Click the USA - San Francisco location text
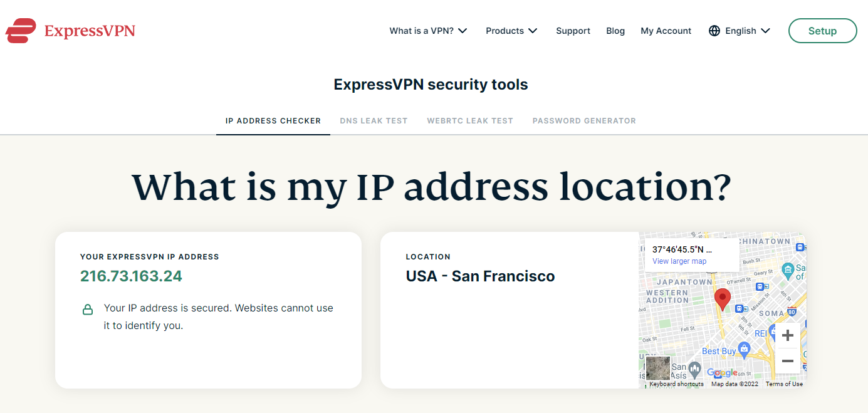The height and width of the screenshot is (413, 868). point(480,276)
